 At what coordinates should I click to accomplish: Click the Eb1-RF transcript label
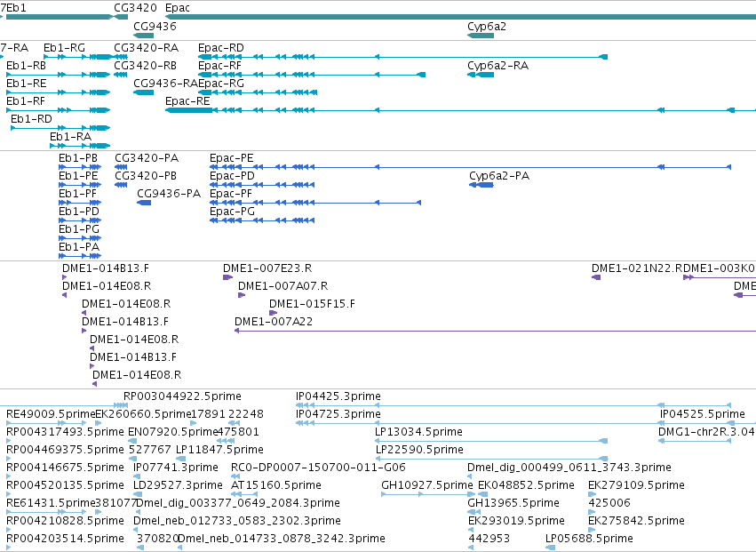(26, 101)
